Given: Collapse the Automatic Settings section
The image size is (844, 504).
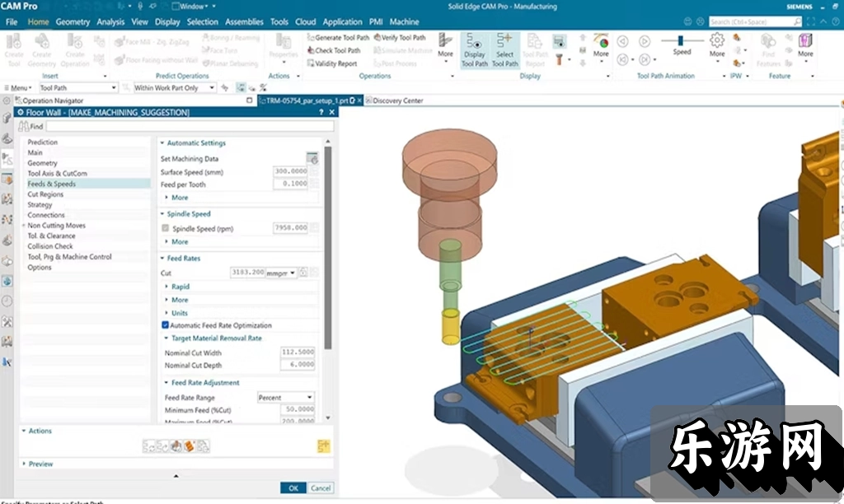Looking at the screenshot, I should (x=162, y=143).
